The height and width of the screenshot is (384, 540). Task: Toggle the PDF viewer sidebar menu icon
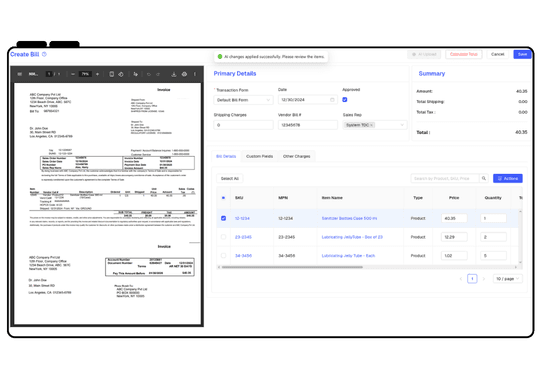(20, 74)
